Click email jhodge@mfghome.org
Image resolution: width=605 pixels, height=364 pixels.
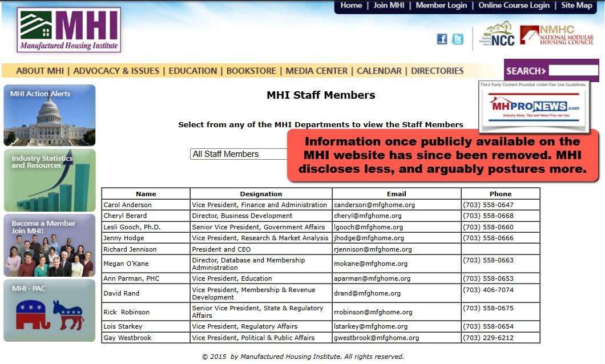[369, 238]
